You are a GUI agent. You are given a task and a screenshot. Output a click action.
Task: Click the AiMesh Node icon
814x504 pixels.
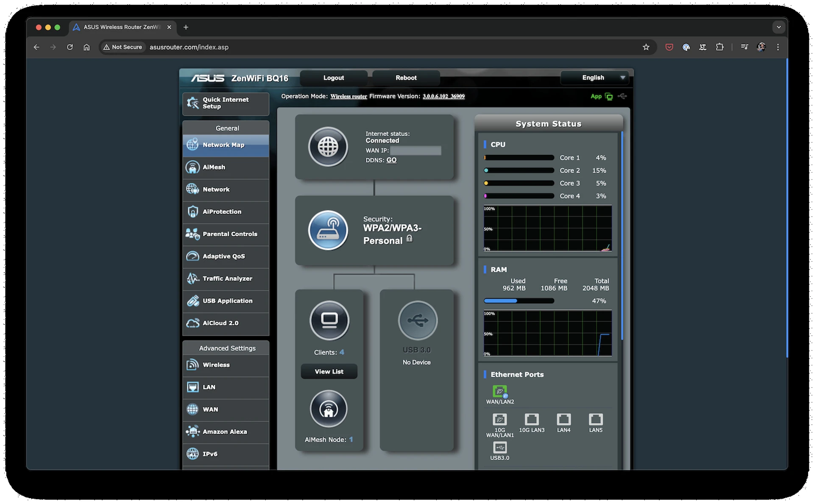[329, 409]
